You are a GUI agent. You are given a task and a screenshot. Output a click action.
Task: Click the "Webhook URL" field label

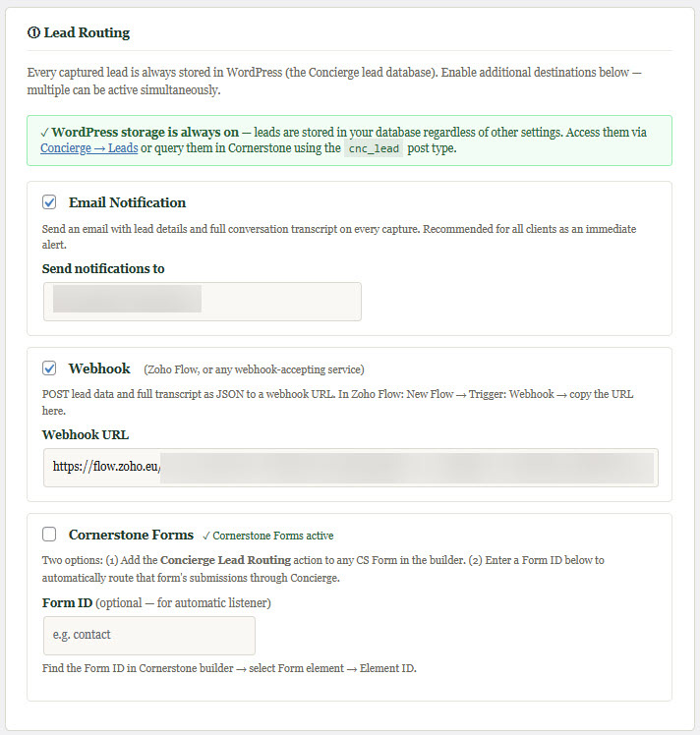click(x=86, y=434)
